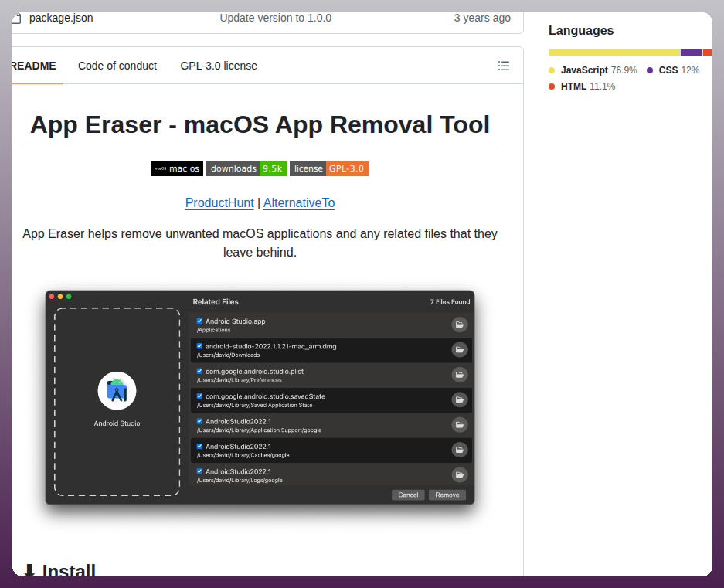The image size is (724, 588).
Task: Click the Cancel button in the screenshot
Action: (x=408, y=495)
